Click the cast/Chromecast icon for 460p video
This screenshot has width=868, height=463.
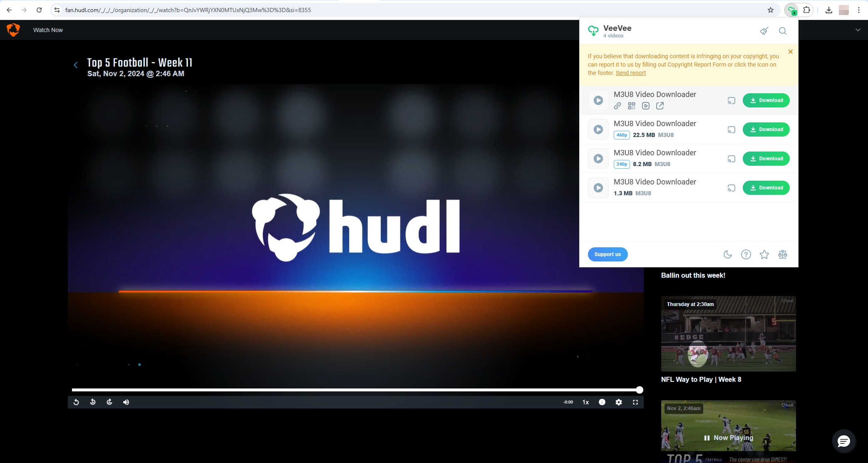732,129
